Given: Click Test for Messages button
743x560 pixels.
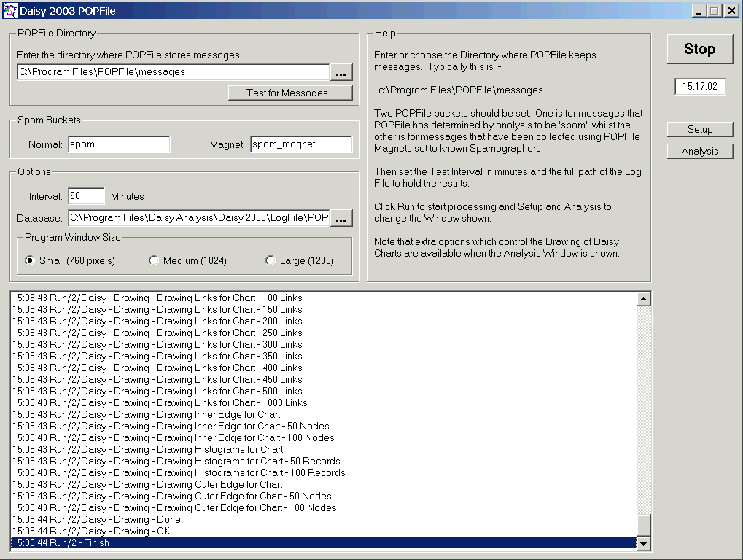Looking at the screenshot, I should (290, 93).
